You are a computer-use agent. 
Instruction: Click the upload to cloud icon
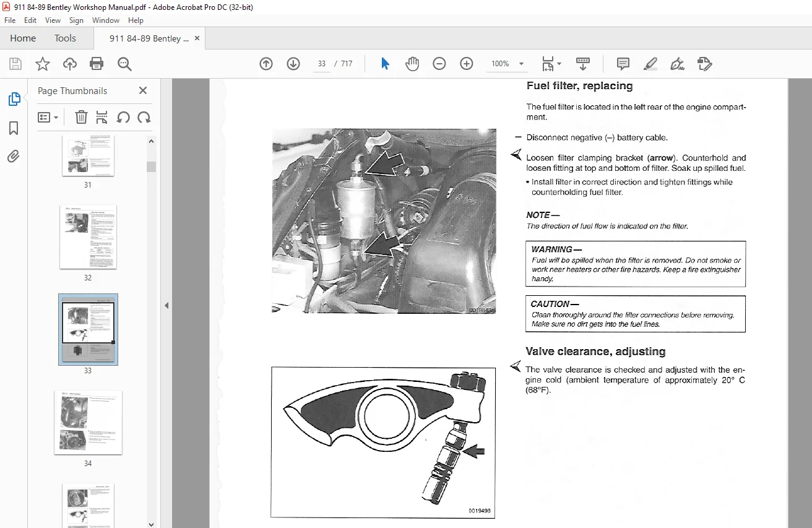pyautogui.click(x=70, y=64)
